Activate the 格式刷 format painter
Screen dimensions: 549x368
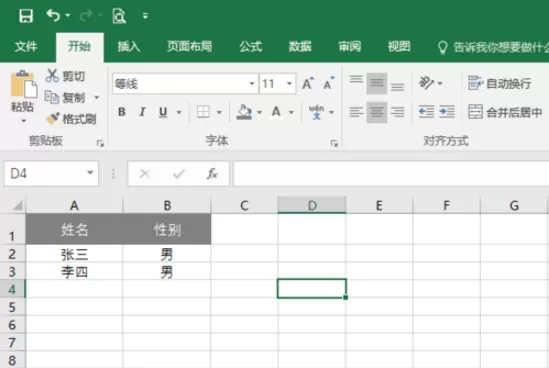(71, 119)
